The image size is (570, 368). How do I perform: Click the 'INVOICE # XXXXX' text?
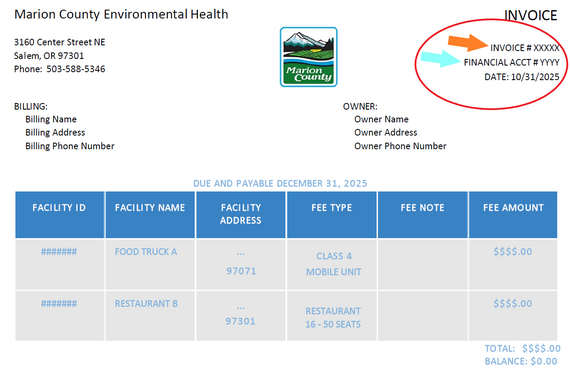[525, 48]
